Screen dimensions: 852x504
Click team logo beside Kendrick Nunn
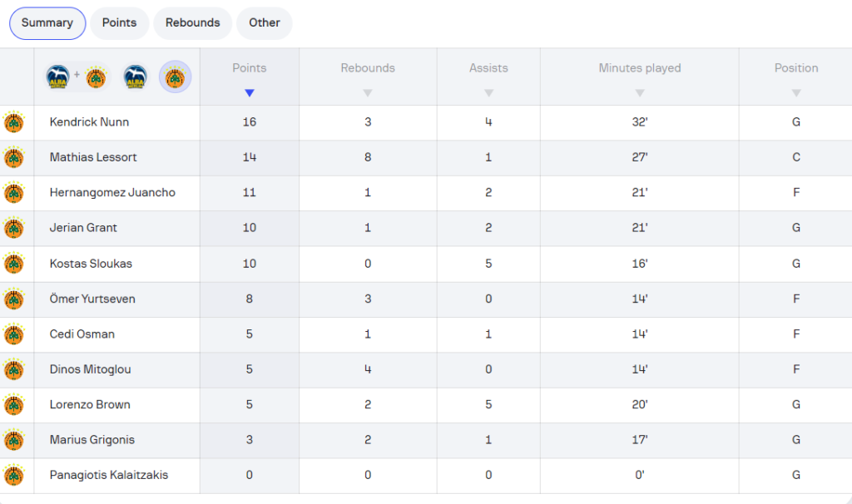tap(14, 122)
